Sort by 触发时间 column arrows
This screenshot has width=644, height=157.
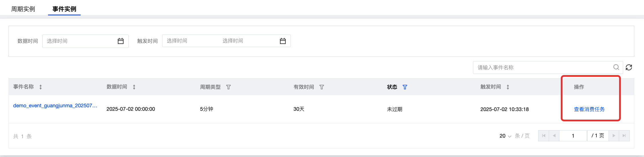pos(508,87)
